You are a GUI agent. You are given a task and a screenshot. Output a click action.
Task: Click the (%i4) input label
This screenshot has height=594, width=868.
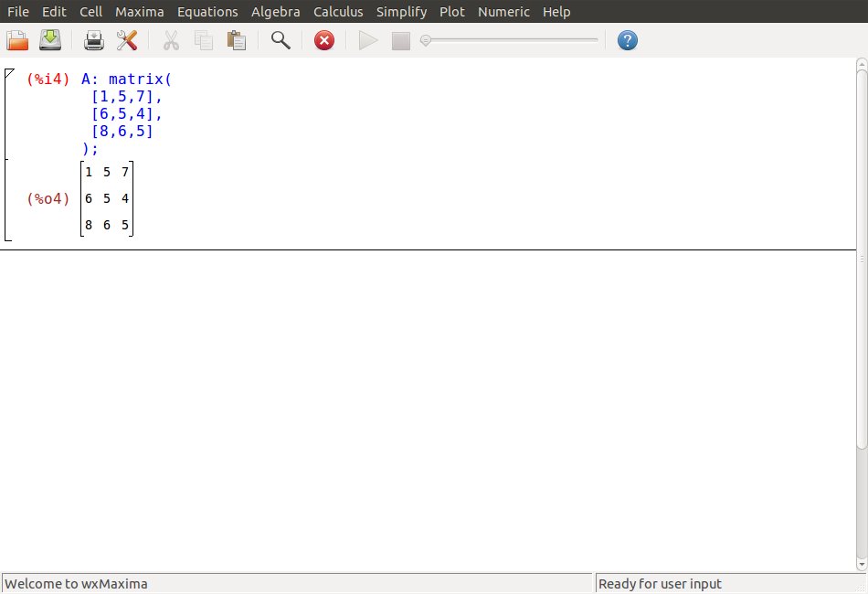click(48, 80)
